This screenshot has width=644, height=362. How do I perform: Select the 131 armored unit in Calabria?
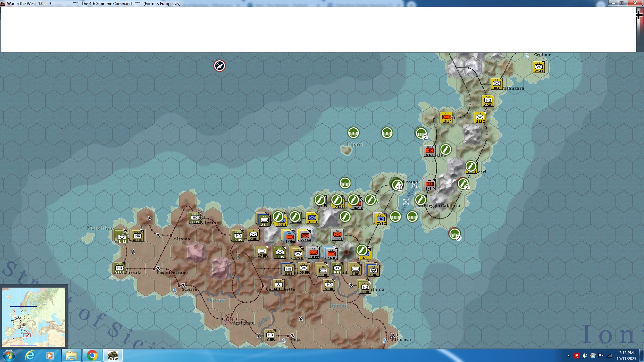coord(446,118)
